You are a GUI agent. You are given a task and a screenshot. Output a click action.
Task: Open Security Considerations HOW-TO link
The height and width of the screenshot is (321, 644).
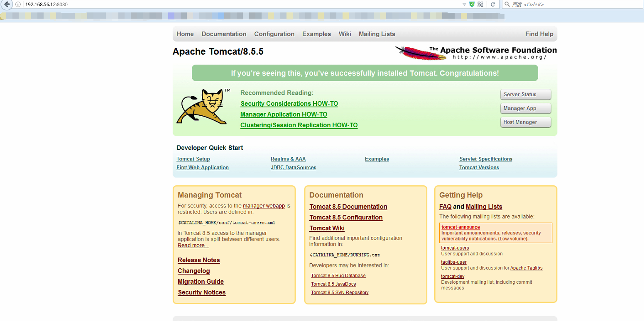289,104
